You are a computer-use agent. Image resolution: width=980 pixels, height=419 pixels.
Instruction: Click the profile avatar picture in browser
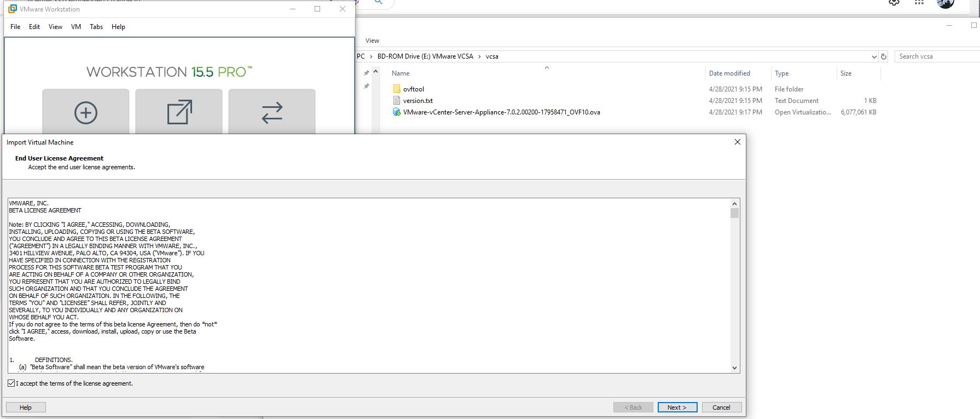pyautogui.click(x=945, y=3)
